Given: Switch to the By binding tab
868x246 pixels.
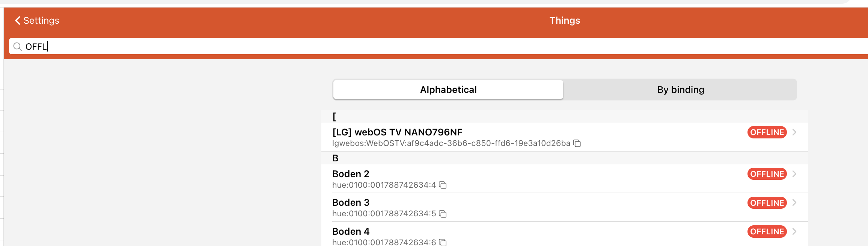Looking at the screenshot, I should pyautogui.click(x=680, y=90).
